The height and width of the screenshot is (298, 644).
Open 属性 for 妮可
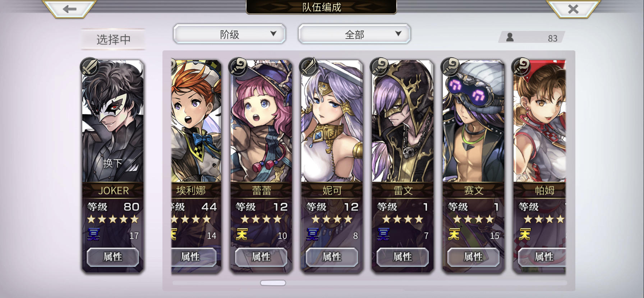tap(332, 257)
